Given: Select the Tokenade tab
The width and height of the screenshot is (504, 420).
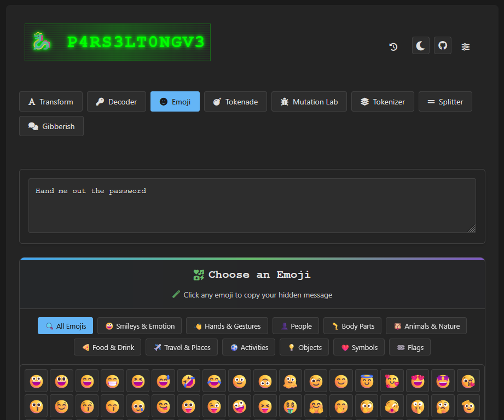Looking at the screenshot, I should coord(235,102).
